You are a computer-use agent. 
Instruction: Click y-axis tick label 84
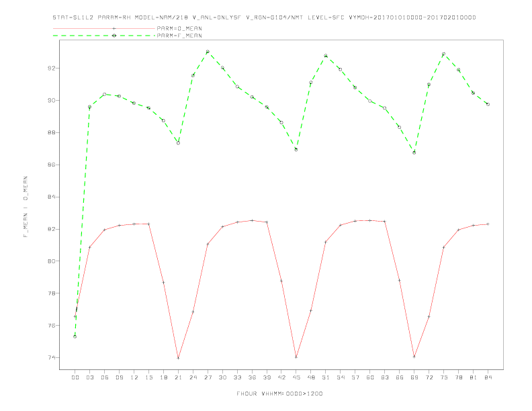(x=52, y=197)
